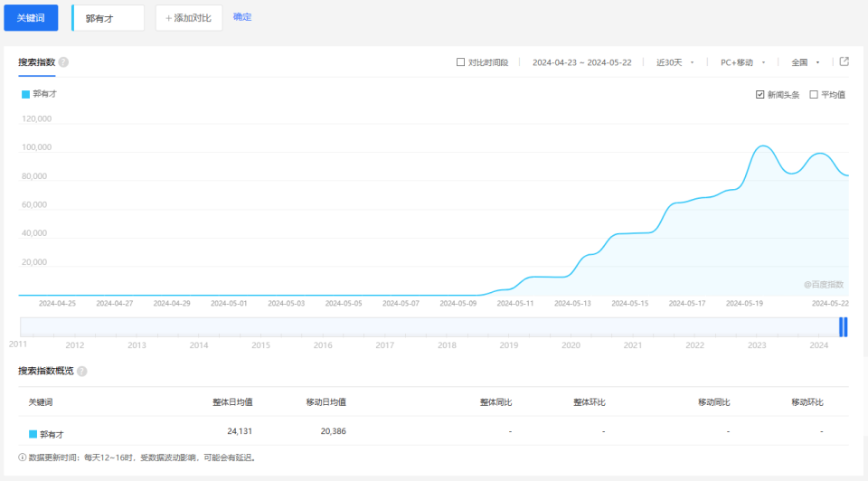Open the 全国 region dropdown
Viewport: 868px width, 481px height.
(805, 62)
